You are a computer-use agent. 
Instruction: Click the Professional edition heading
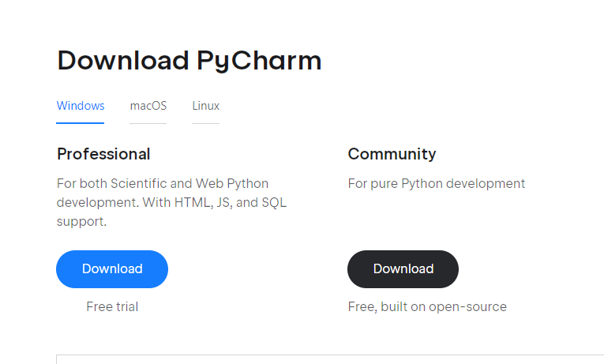click(x=103, y=154)
